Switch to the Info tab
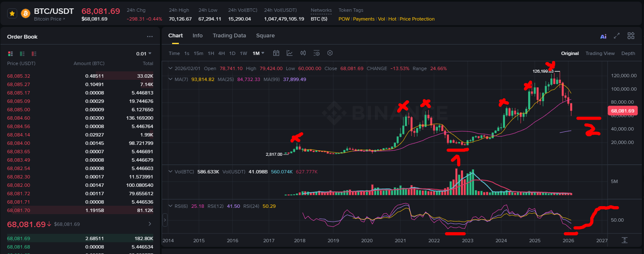The image size is (644, 254). 198,36
